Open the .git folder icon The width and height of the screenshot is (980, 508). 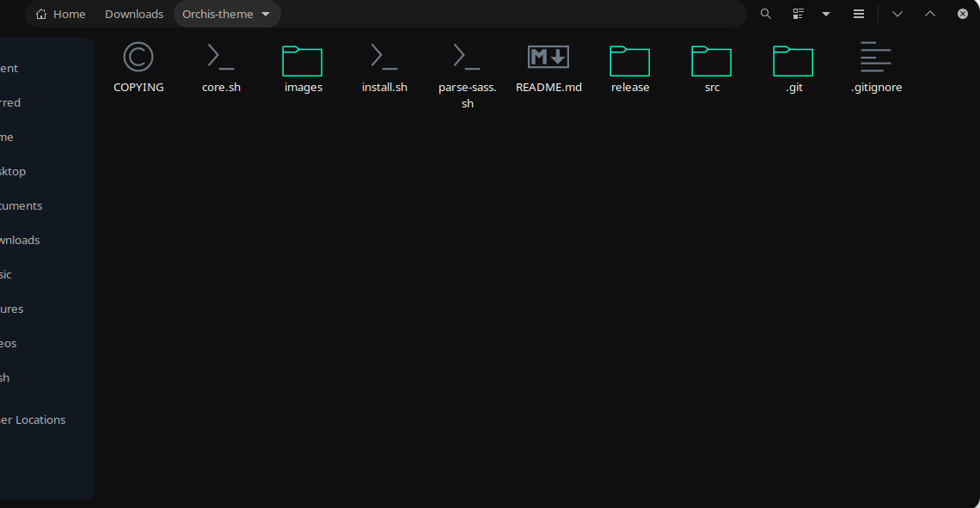(x=793, y=61)
